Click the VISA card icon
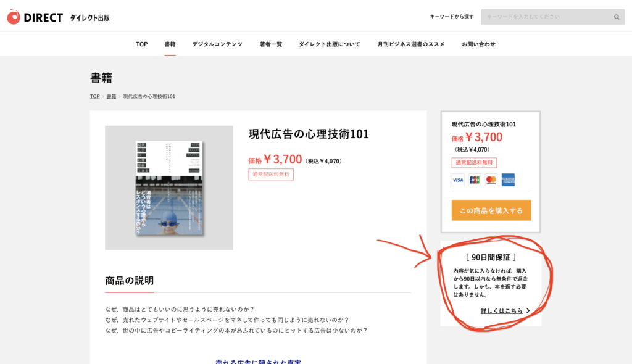 click(458, 180)
